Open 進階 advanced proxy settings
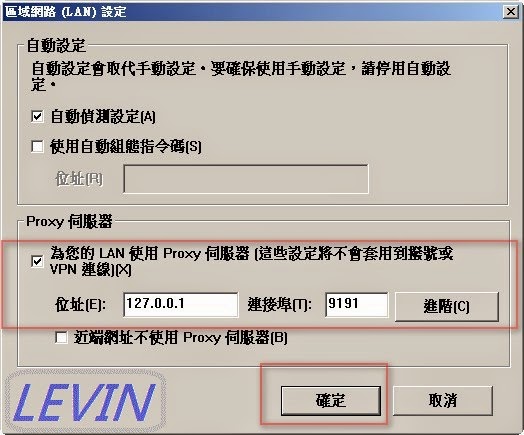 pos(447,306)
